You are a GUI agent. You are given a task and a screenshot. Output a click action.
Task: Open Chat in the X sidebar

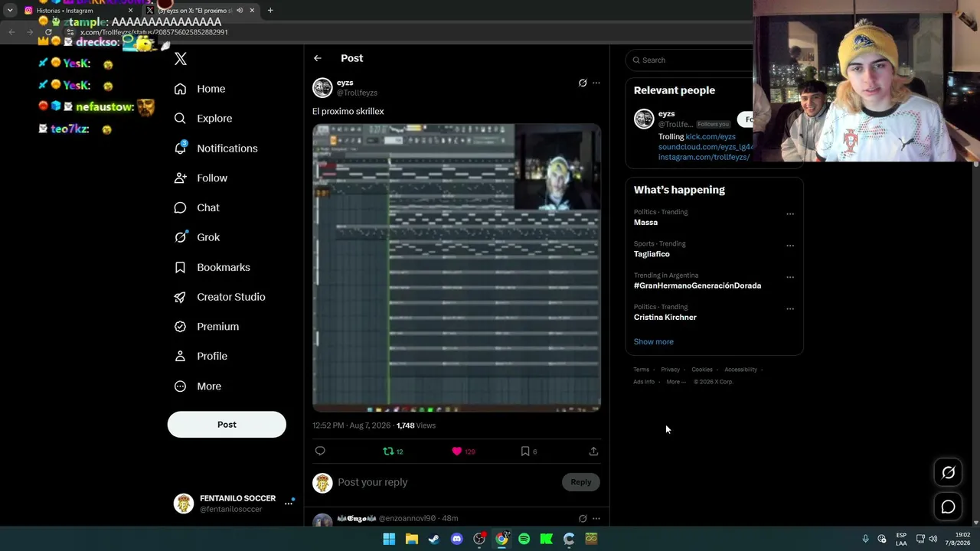[197, 207]
